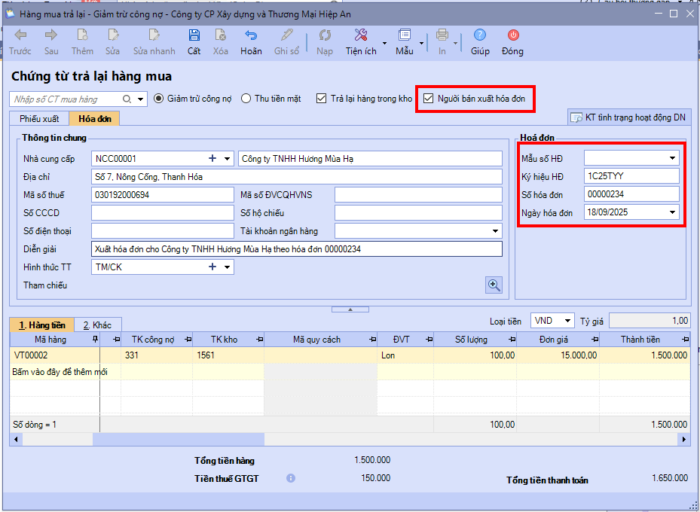Open the Giúp help icon

pyautogui.click(x=480, y=36)
